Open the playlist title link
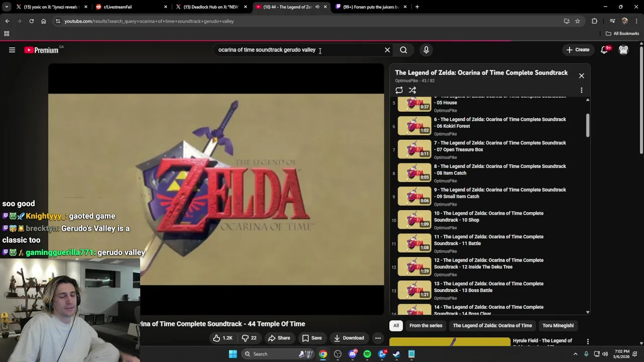644x362 pixels. (481, 72)
